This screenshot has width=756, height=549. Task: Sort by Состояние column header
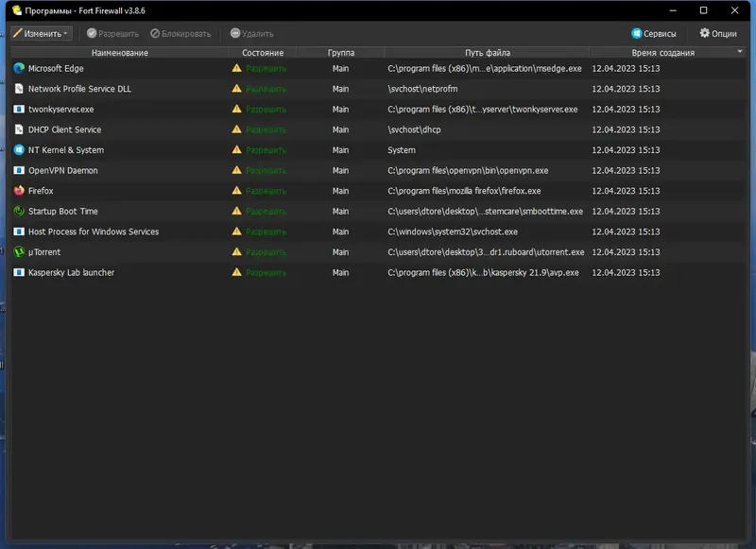[263, 53]
